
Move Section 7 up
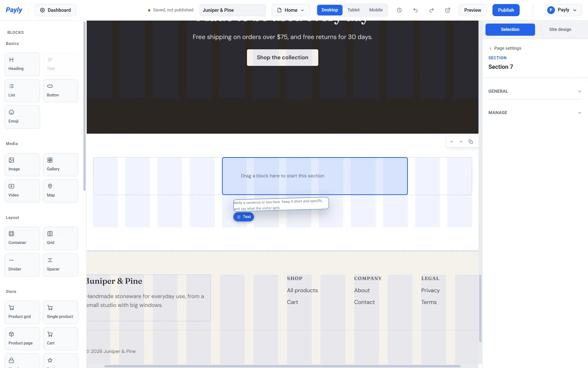click(452, 142)
